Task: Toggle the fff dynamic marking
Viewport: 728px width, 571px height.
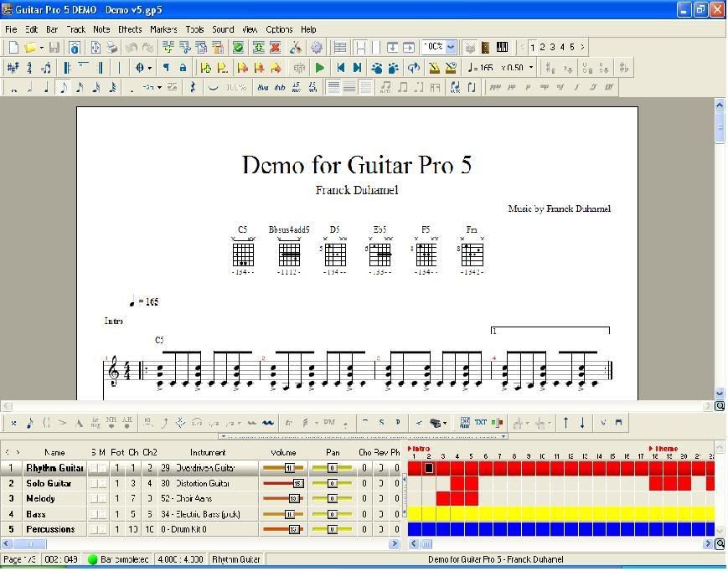Action: 609,87
